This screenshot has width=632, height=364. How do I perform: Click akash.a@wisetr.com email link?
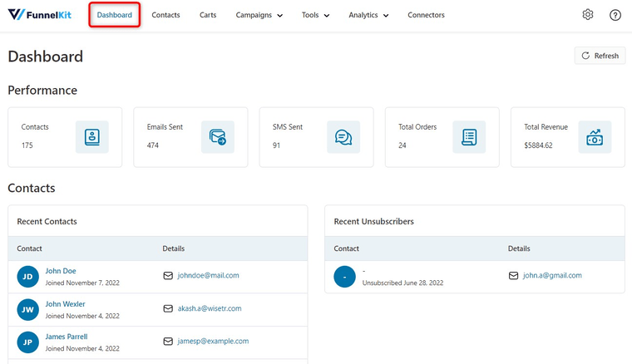coord(210,308)
